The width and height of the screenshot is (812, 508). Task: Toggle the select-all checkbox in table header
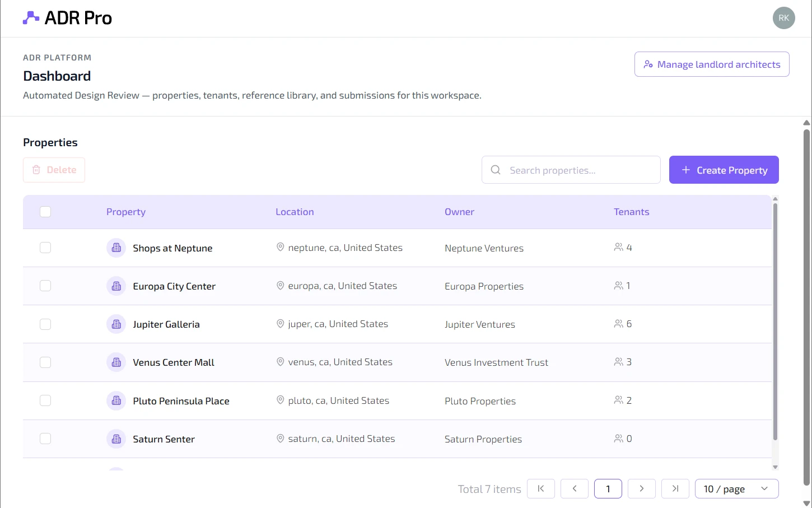coord(45,212)
